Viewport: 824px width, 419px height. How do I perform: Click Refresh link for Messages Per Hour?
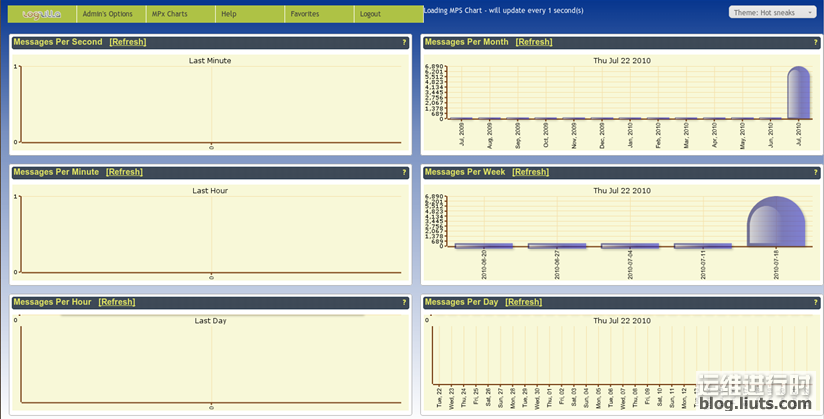coord(117,302)
